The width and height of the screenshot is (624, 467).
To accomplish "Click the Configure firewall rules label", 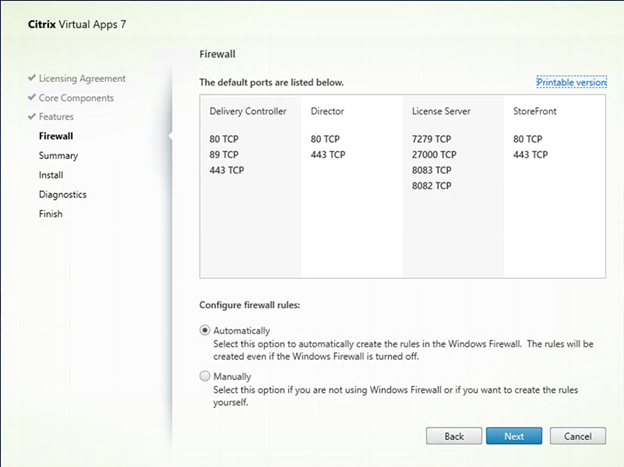I will (250, 305).
